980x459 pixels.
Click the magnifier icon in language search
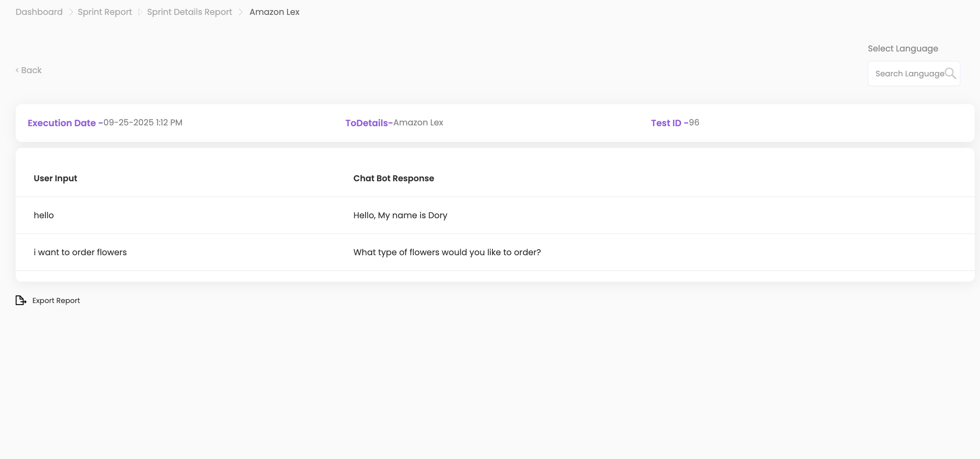coord(950,73)
